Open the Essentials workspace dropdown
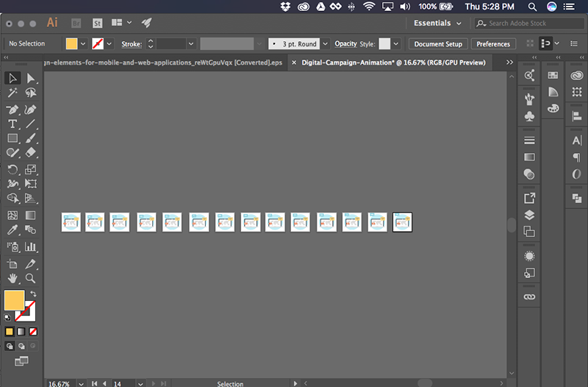Screen dimensions: 588x387 437,24
